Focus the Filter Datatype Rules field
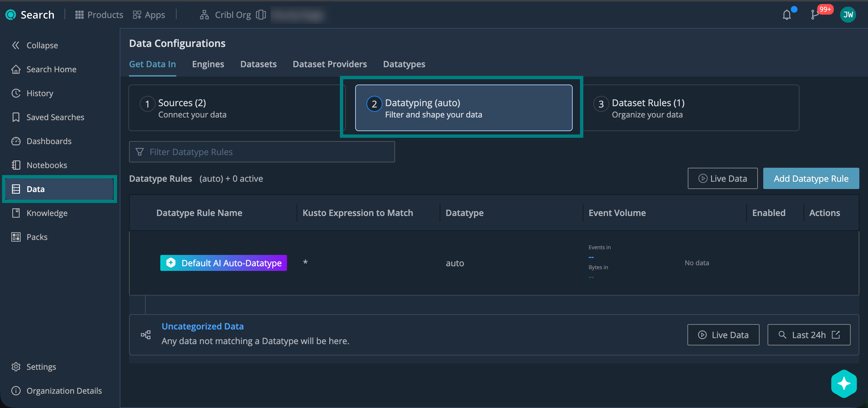The width and height of the screenshot is (868, 408). 262,152
